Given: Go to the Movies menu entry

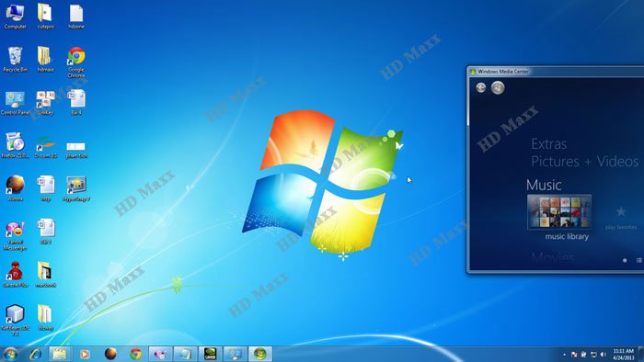Looking at the screenshot, I should click(552, 257).
